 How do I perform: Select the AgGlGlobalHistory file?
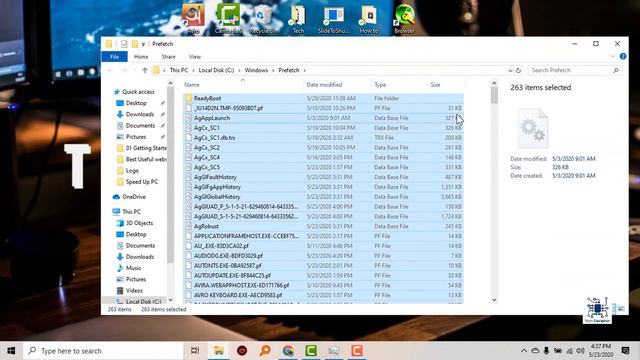point(217,197)
